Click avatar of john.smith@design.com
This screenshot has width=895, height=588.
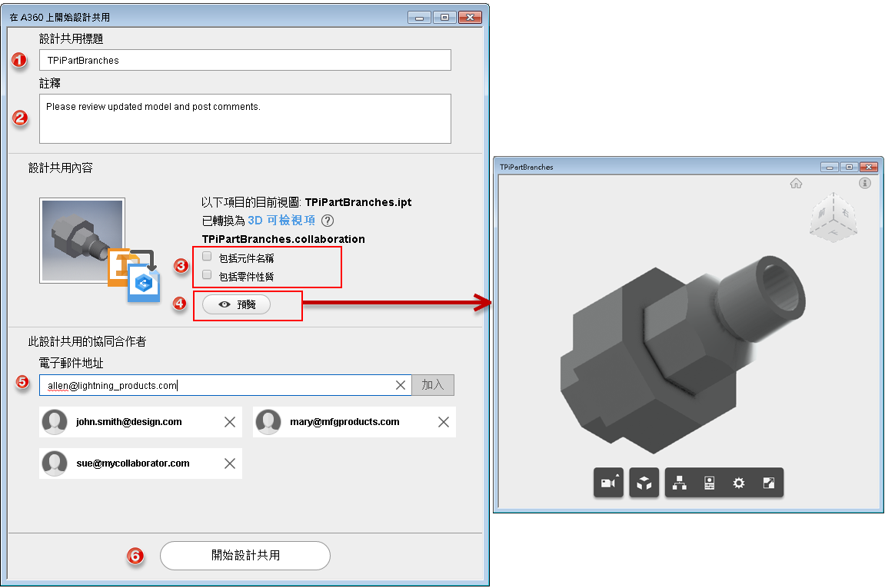pos(55,422)
